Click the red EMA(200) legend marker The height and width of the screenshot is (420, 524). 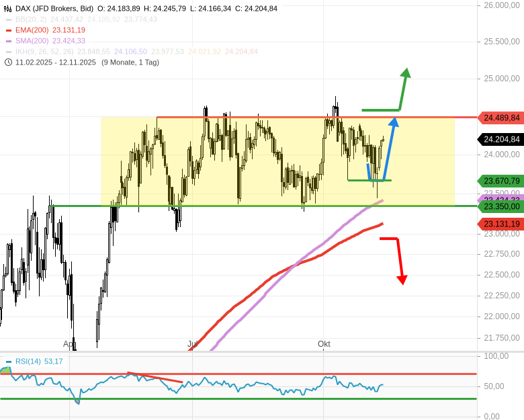(x=9, y=30)
